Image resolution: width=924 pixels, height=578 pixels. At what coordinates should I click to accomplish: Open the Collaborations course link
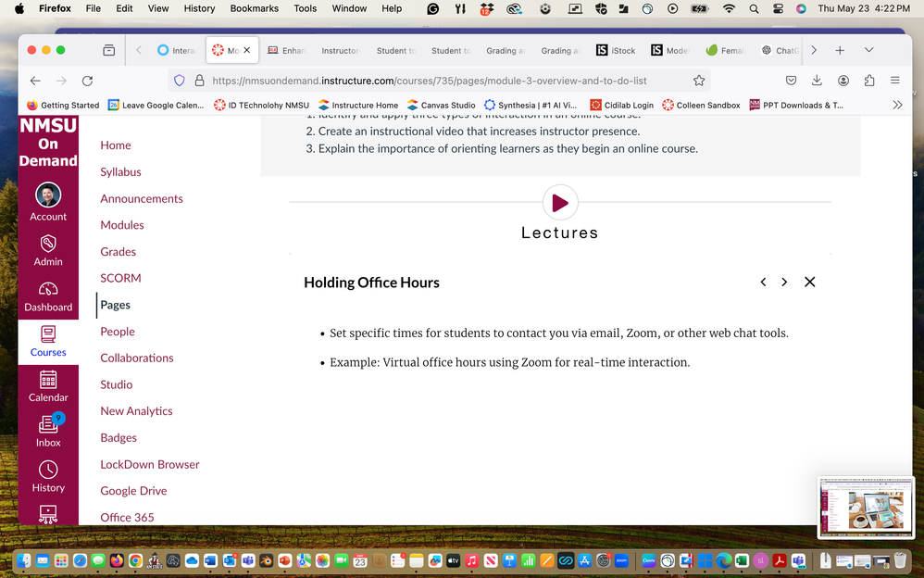click(x=137, y=358)
